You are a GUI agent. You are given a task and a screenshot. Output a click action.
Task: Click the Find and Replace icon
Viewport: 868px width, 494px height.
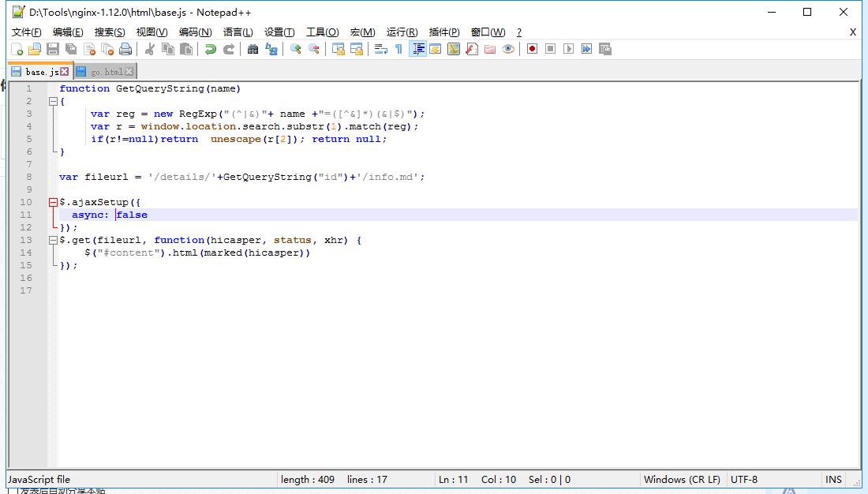click(271, 49)
